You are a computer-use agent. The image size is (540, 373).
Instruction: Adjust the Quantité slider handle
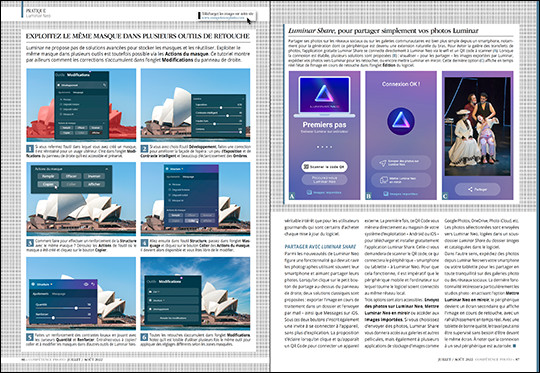(76, 308)
